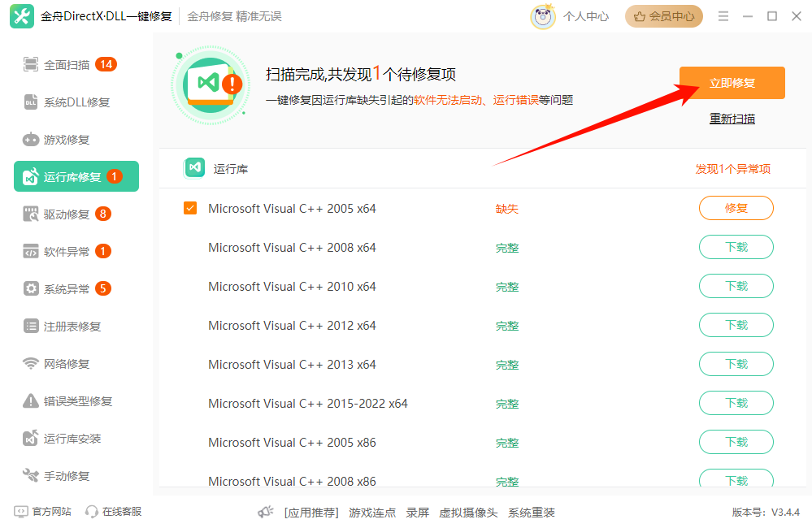Click 修复 next to missing VC++ 2005 x64
This screenshot has width=812, height=528.
[x=736, y=208]
